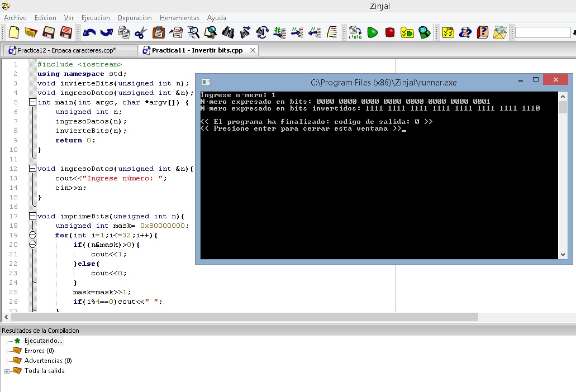Open the Depuracion menu
The width and height of the screenshot is (576, 392).
pos(134,17)
